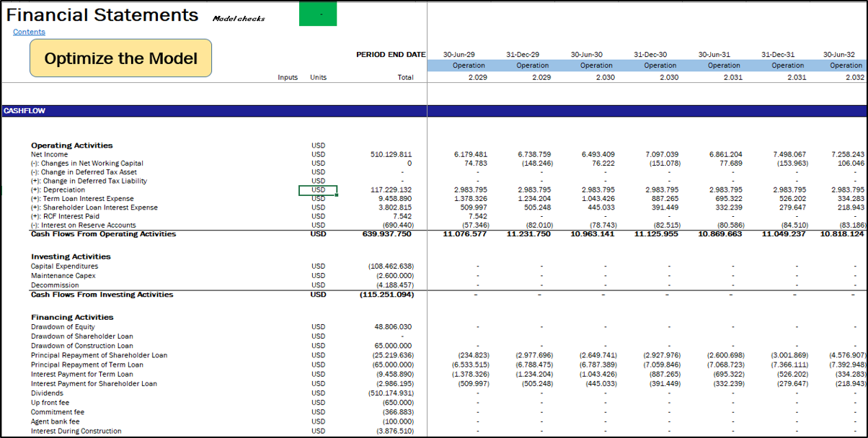
Task: Select the Inputs column header
Action: (x=288, y=77)
